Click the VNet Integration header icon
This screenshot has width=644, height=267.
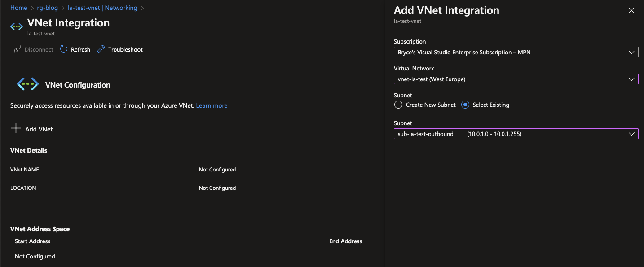pos(17,26)
